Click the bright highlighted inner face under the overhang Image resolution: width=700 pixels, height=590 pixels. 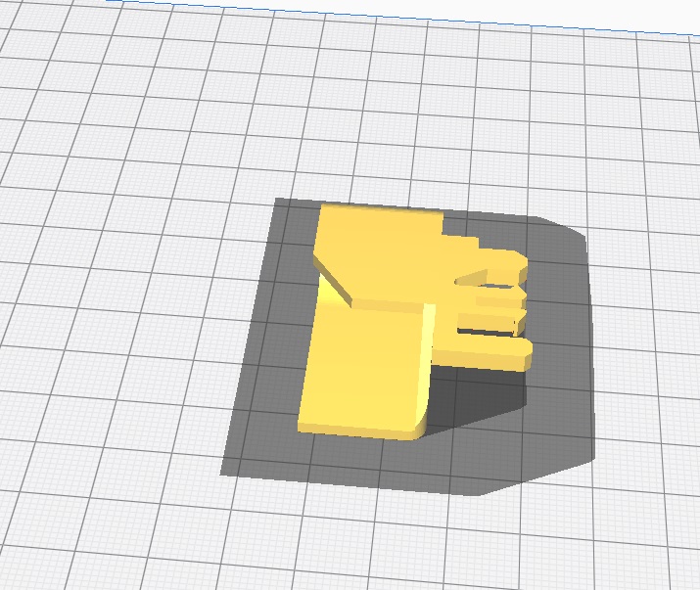(x=325, y=292)
